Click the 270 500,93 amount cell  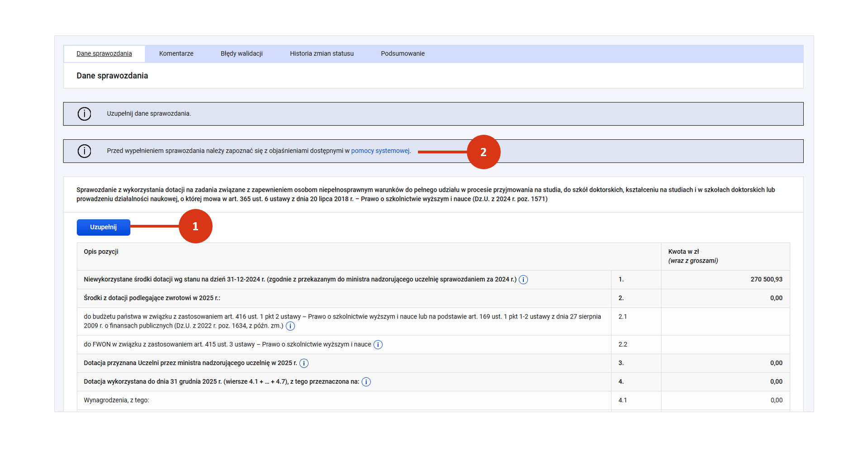point(766,280)
